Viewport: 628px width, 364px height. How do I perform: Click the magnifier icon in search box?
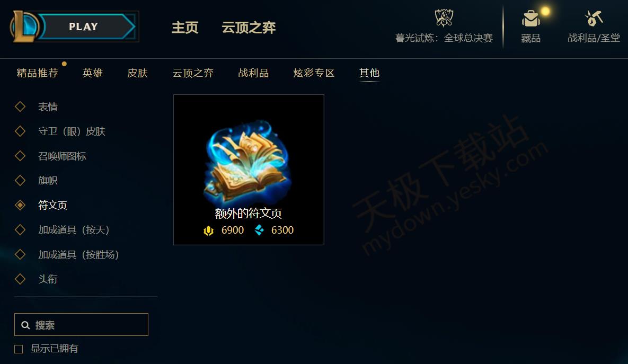[x=25, y=325]
